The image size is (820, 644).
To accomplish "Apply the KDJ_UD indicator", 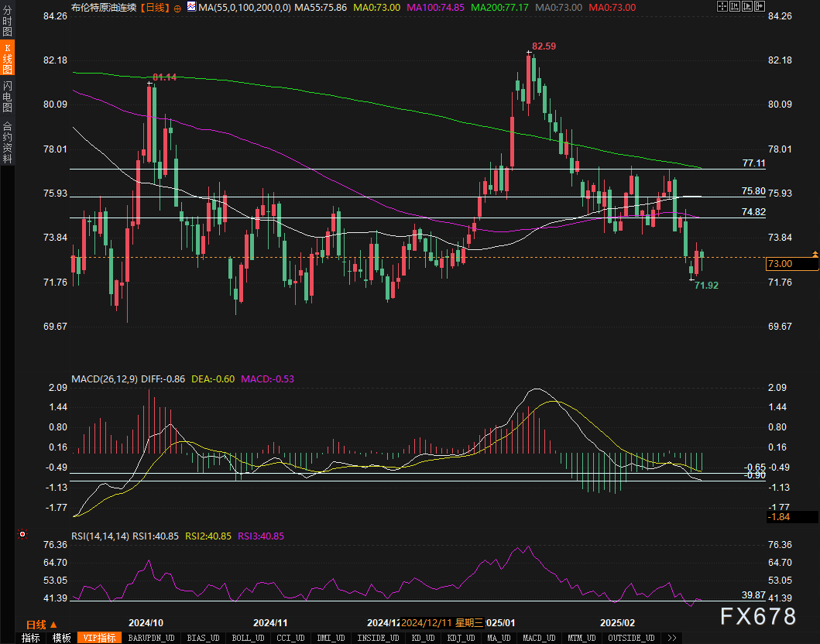I will click(461, 638).
